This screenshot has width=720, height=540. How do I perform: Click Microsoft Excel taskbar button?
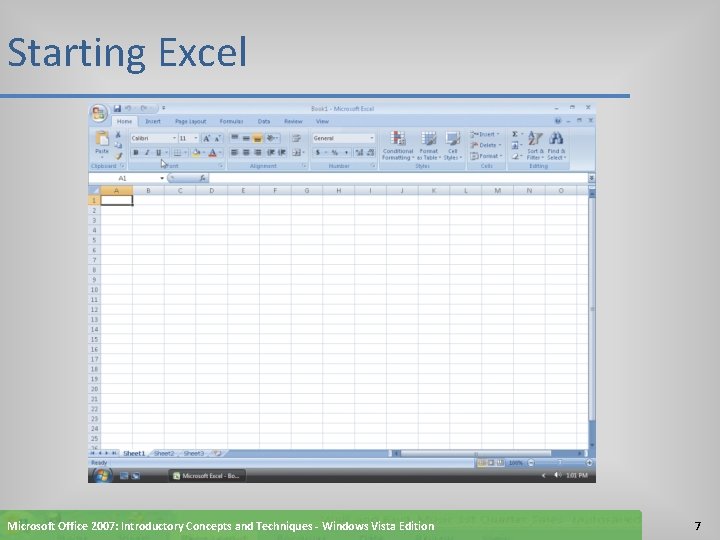coord(207,476)
